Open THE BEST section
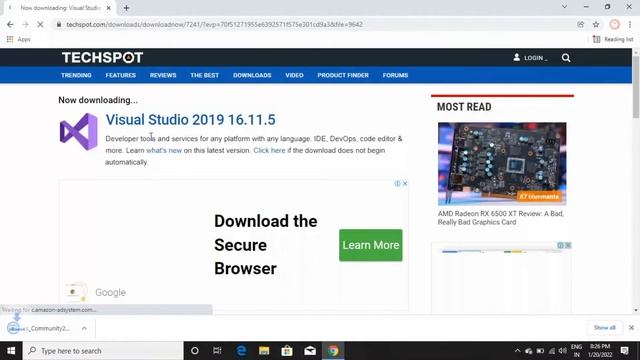640x360 pixels. pyautogui.click(x=204, y=76)
